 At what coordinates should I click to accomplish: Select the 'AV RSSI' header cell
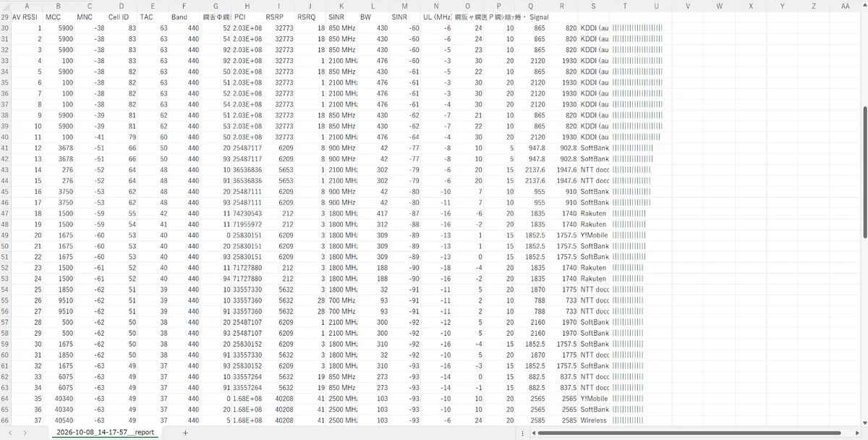point(26,17)
